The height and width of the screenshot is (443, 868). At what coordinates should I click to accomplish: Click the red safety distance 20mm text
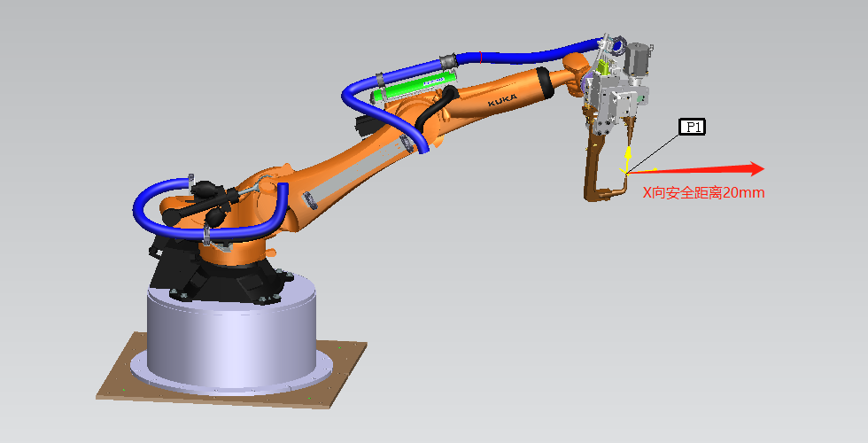click(703, 191)
